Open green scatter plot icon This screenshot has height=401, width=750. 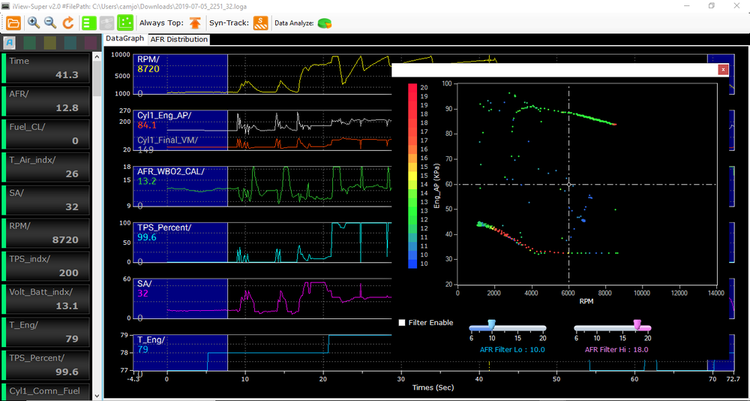click(x=125, y=22)
